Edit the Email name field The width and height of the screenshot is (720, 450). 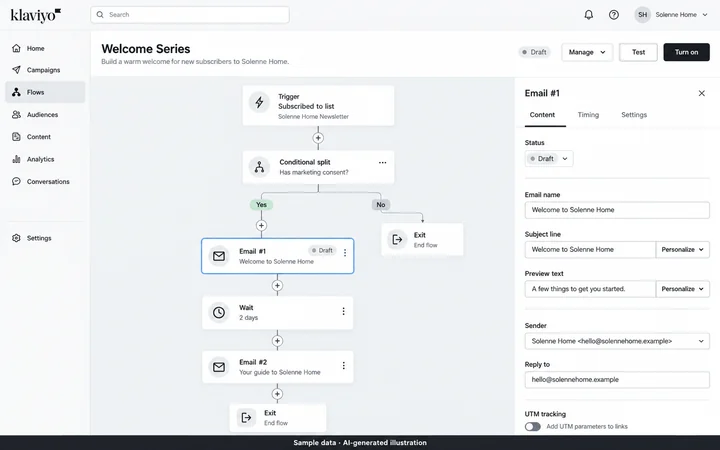coord(617,210)
